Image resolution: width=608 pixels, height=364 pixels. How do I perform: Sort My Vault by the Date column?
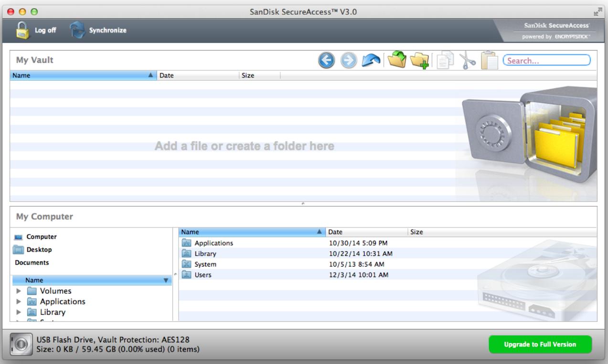point(198,75)
